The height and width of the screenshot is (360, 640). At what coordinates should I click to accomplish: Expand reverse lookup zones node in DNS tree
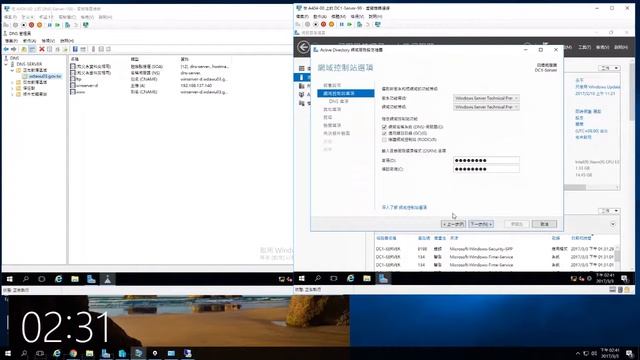12,82
